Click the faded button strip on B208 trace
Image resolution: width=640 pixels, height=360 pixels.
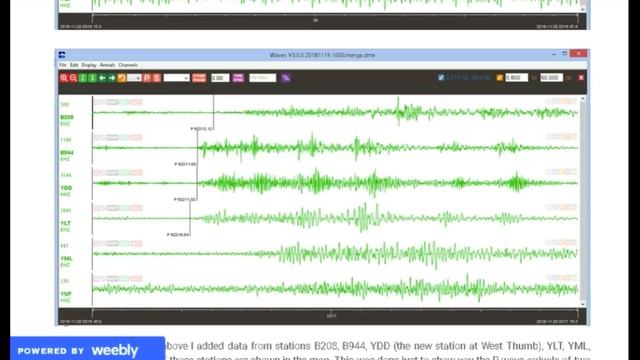[x=118, y=102]
